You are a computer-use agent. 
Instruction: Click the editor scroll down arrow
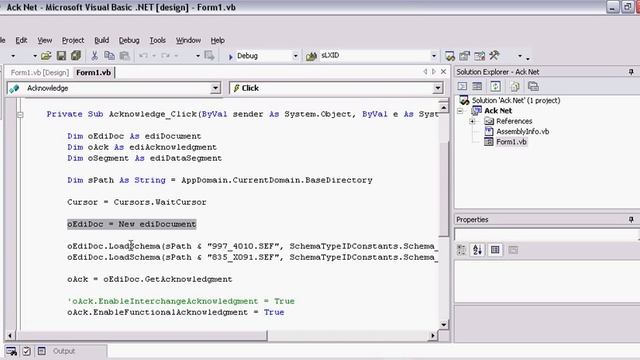tap(444, 324)
